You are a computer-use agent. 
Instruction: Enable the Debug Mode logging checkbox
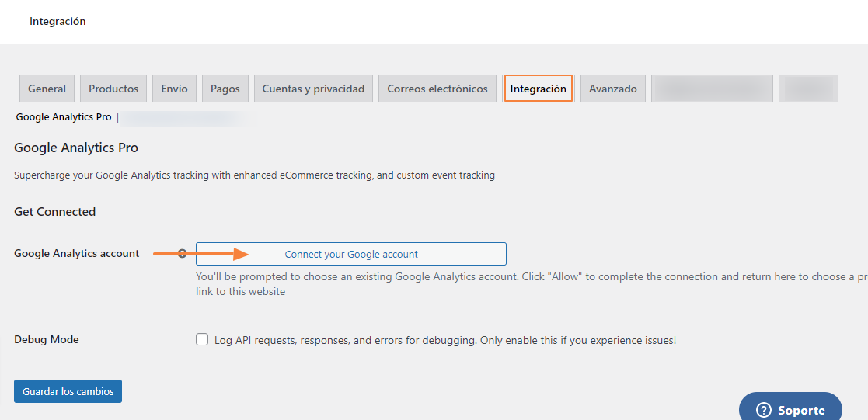coord(202,339)
